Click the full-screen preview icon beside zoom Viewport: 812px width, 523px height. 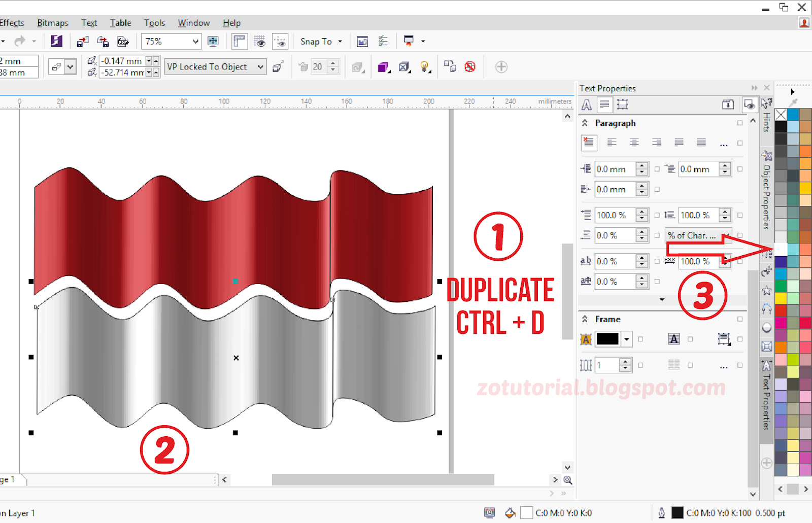pyautogui.click(x=213, y=42)
